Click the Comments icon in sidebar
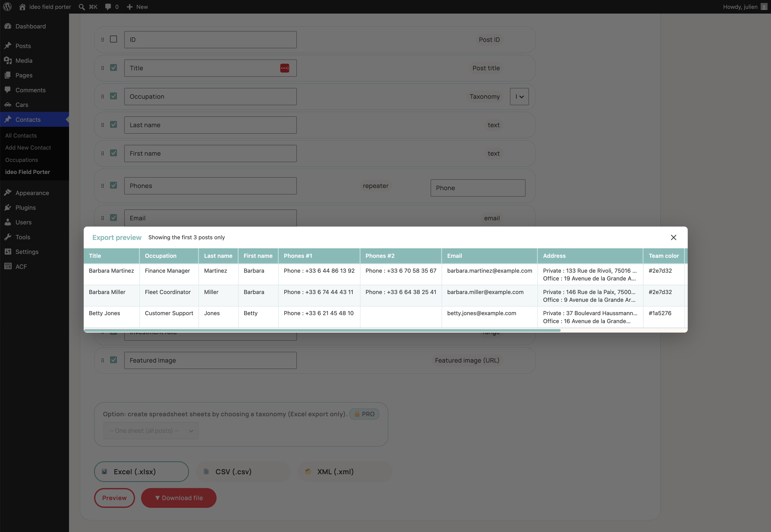Image resolution: width=771 pixels, height=532 pixels. (x=8, y=90)
